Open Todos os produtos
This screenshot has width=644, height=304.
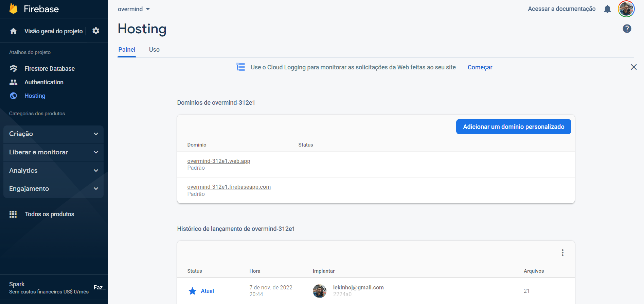pyautogui.click(x=49, y=214)
